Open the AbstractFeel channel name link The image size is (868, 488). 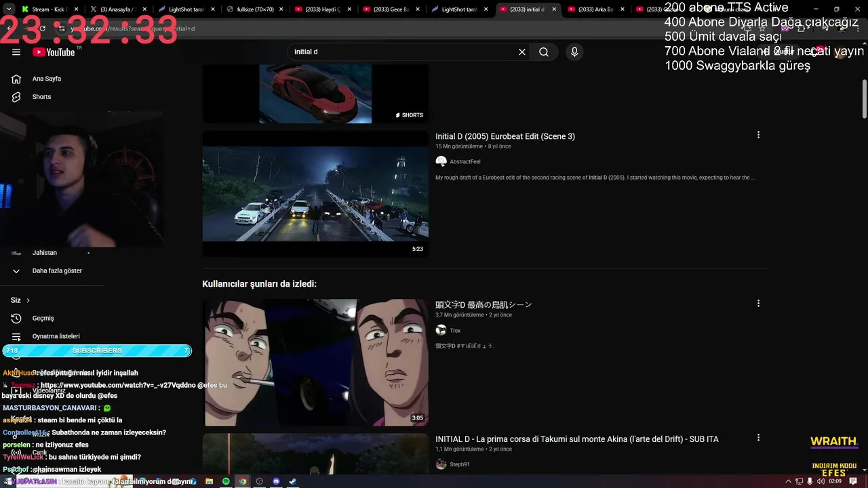pyautogui.click(x=465, y=162)
